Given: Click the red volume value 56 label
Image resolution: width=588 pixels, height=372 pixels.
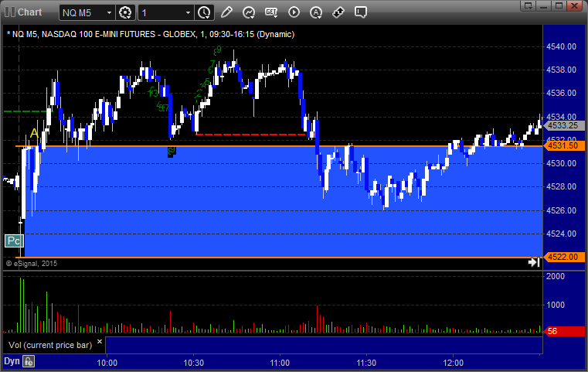Looking at the screenshot, I should [x=564, y=331].
